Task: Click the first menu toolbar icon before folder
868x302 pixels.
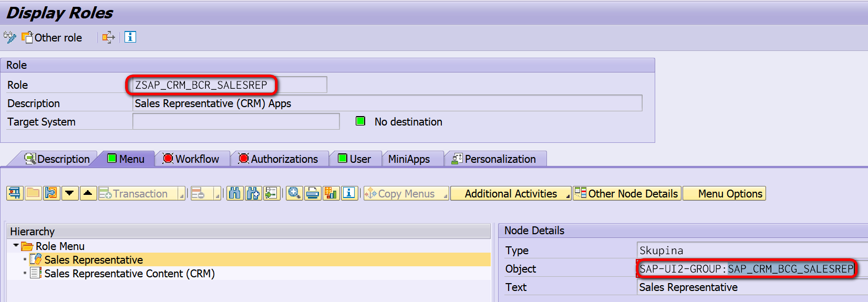Action: pos(15,193)
